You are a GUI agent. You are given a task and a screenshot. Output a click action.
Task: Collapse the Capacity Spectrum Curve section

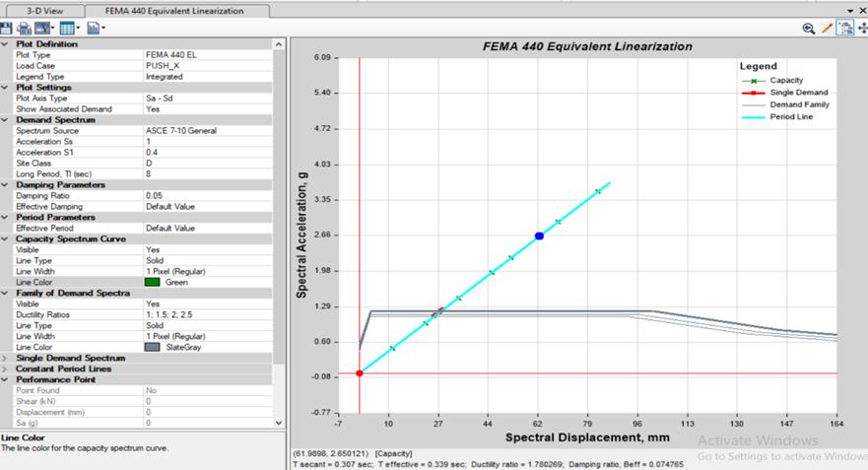click(6, 239)
